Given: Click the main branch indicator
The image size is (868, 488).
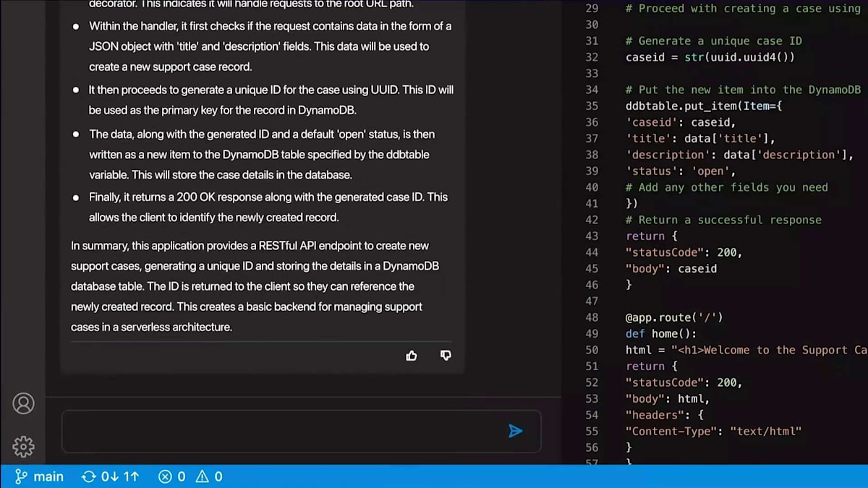Looking at the screenshot, I should point(40,476).
